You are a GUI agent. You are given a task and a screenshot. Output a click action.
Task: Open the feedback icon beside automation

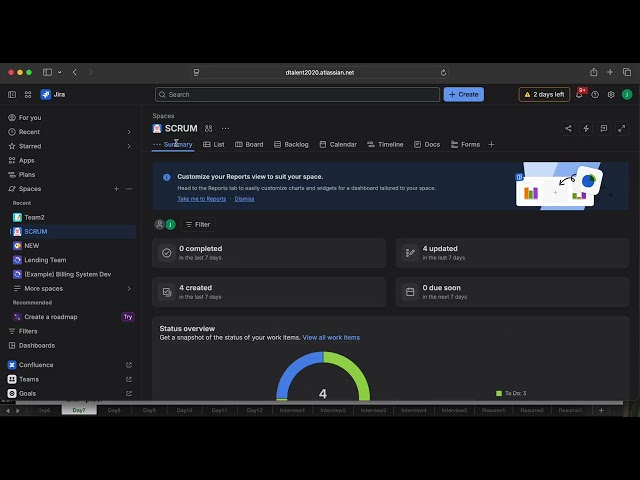(x=604, y=128)
